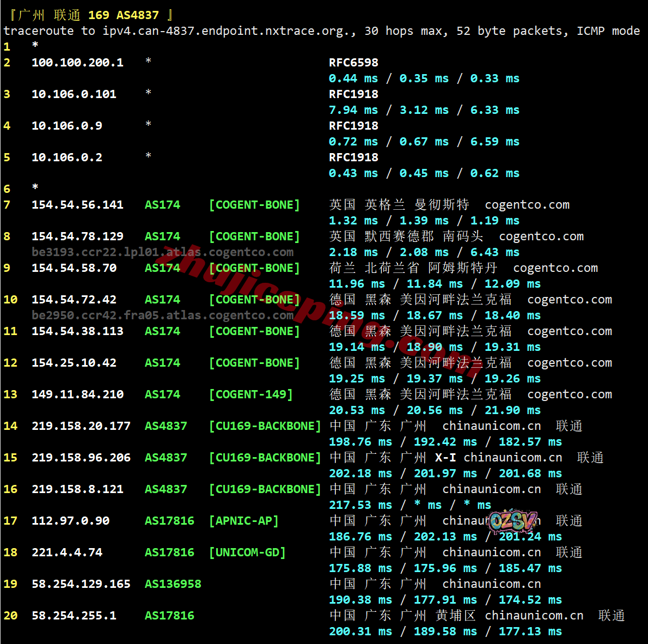
Task: Click IP address 58.254.255.1 at hop 20
Action: coord(74,616)
